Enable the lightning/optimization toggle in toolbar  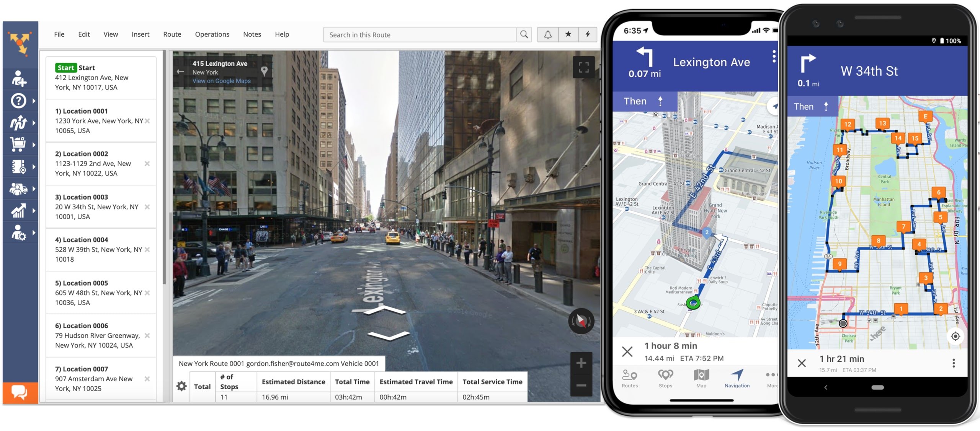point(587,35)
